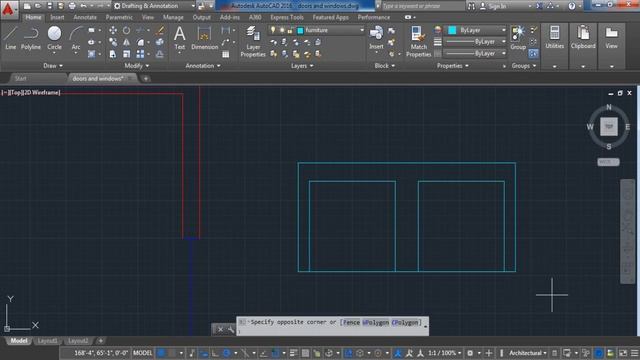
Task: Click the Group tool icon
Action: [518, 38]
